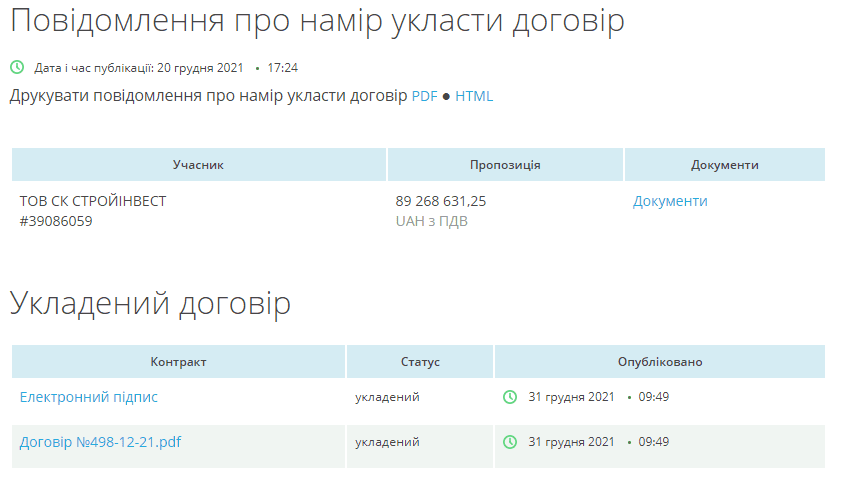The height and width of the screenshot is (487, 865).
Task: Click the clock icon beside publication date
Action: tap(17, 68)
